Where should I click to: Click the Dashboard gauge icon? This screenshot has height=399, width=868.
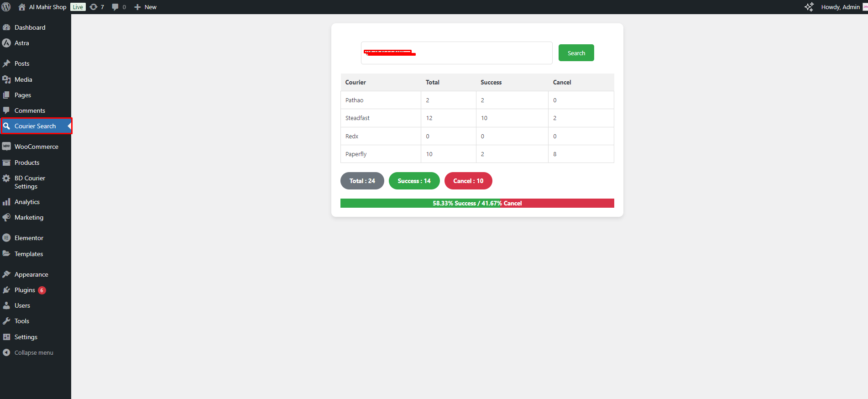point(6,27)
